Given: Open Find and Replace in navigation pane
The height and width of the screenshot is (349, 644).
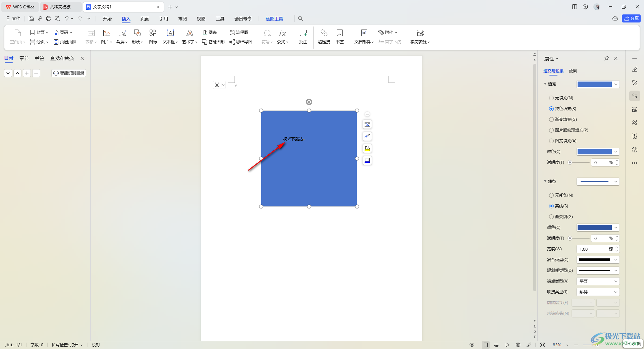Looking at the screenshot, I should click(x=62, y=58).
